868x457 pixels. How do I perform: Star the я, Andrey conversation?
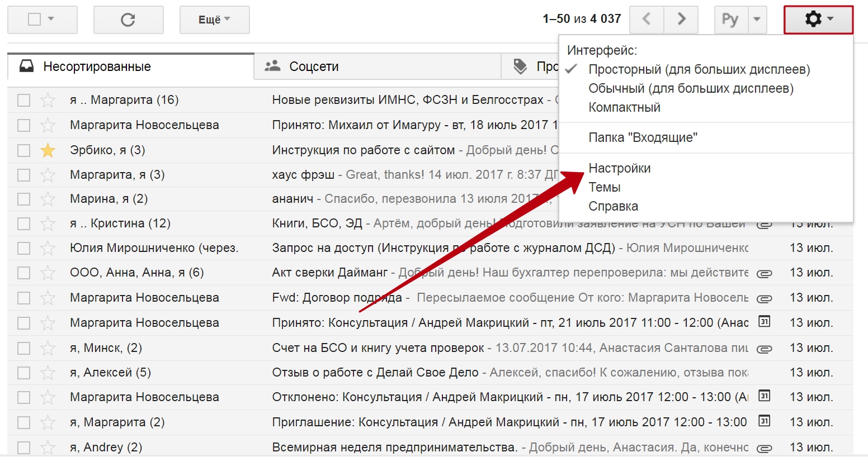pyautogui.click(x=48, y=448)
